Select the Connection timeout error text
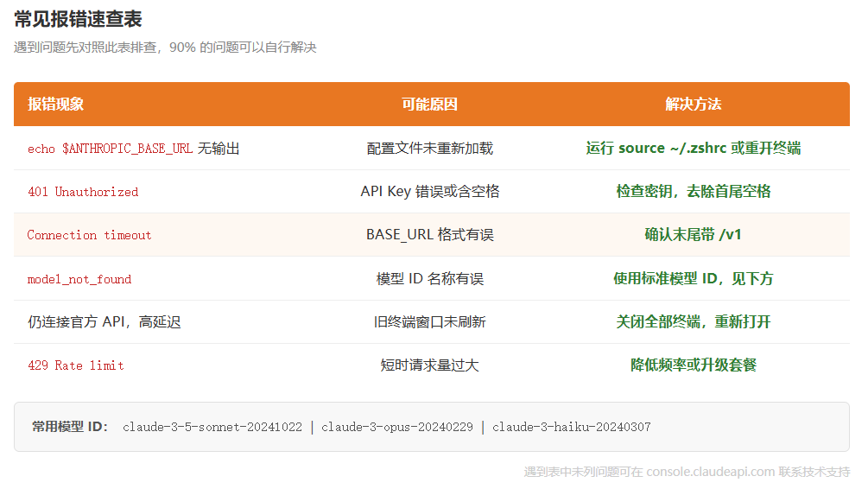This screenshot has height=489, width=868. (89, 235)
